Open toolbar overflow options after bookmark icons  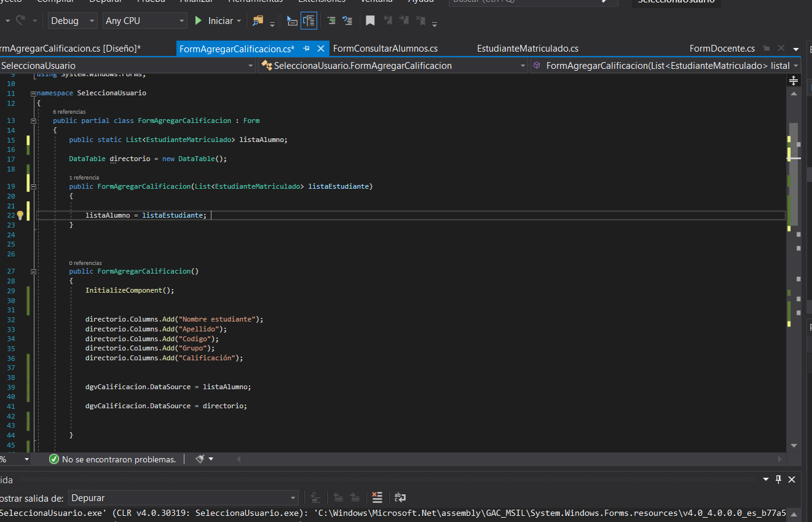(x=435, y=24)
